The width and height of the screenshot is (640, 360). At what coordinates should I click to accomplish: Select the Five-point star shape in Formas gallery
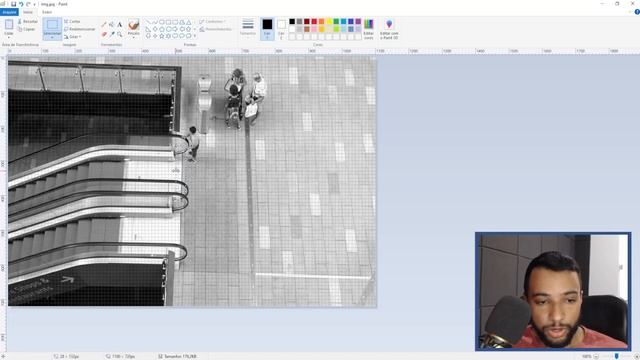[x=162, y=36]
